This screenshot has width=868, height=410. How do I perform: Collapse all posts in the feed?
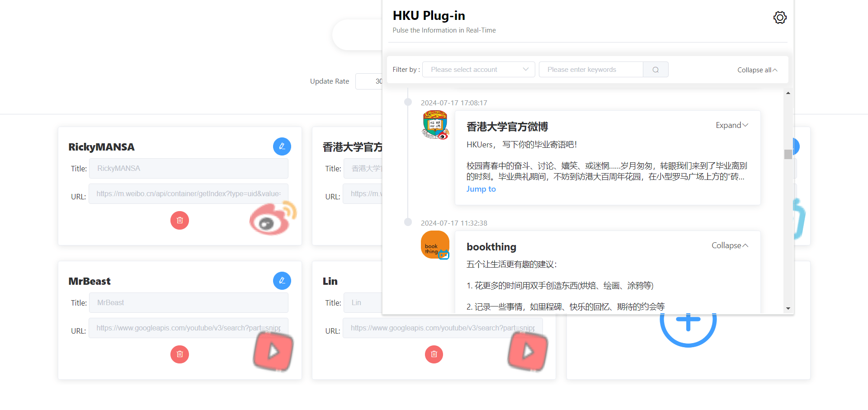pos(757,70)
